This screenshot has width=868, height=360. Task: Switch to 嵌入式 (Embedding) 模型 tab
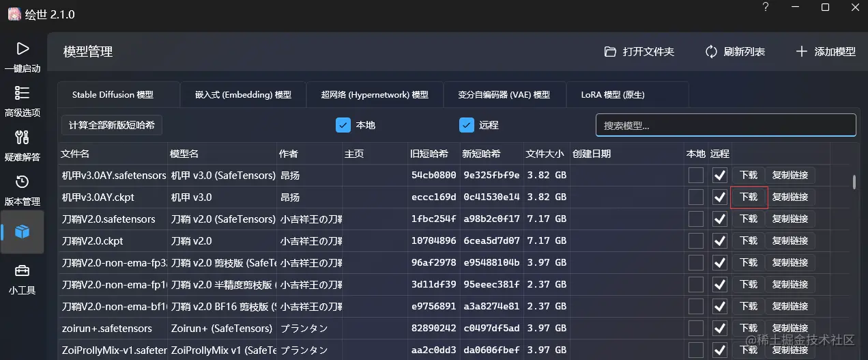pos(243,95)
